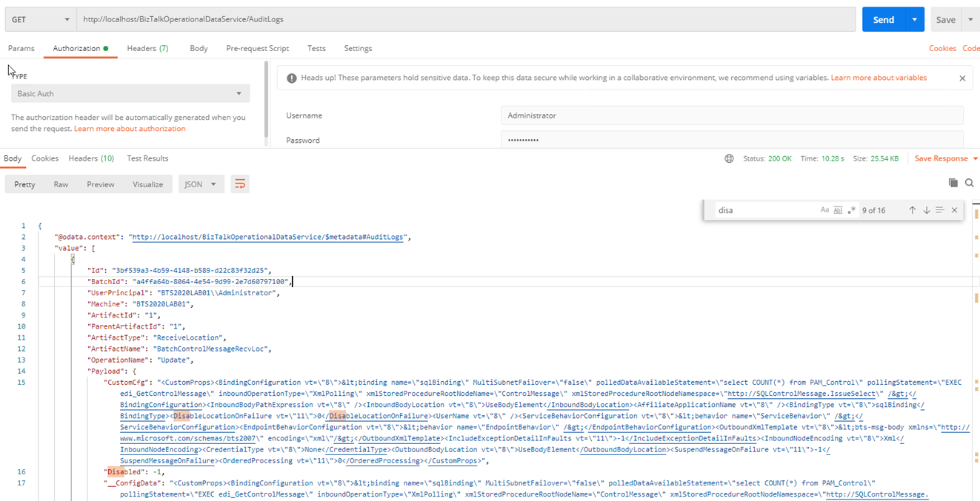Click the network globe icon
Viewport: 980px width, 501px height.
point(729,158)
